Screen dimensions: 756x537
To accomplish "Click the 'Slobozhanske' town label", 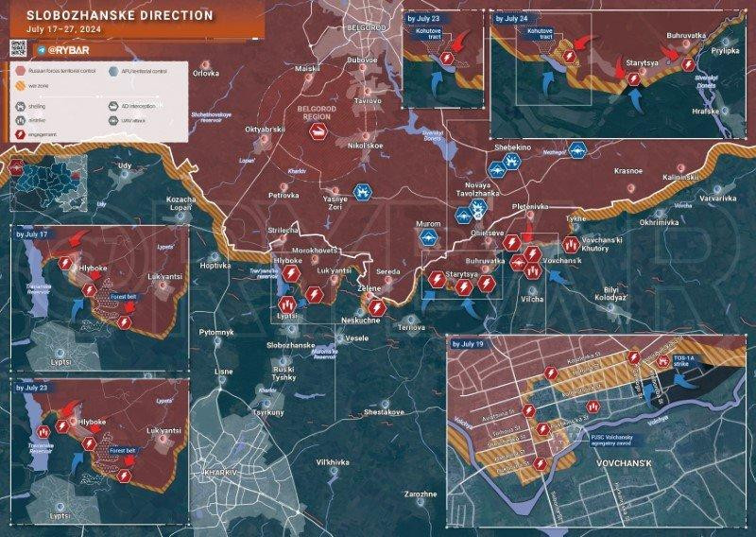I will 291,345.
